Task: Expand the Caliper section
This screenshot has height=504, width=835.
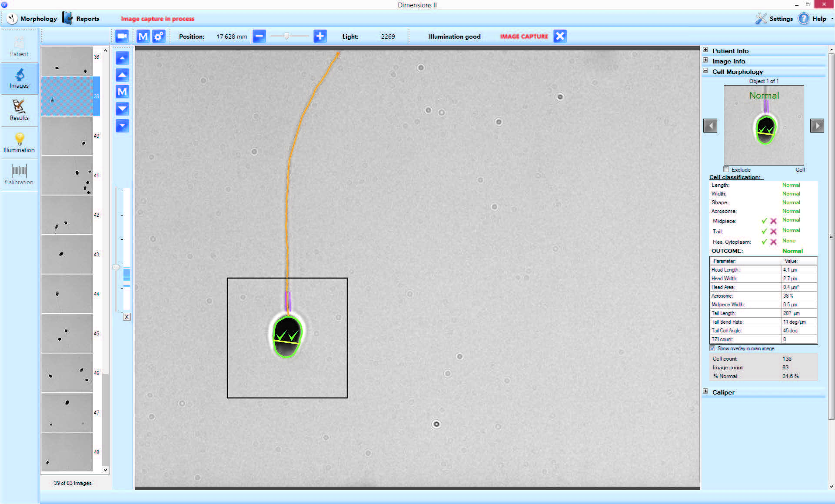Action: (x=705, y=391)
